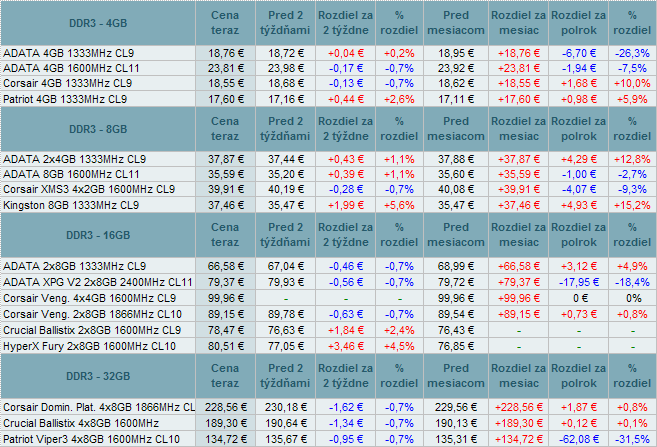Click percent value '+4,5%'
657x447 pixels.
pos(399,346)
